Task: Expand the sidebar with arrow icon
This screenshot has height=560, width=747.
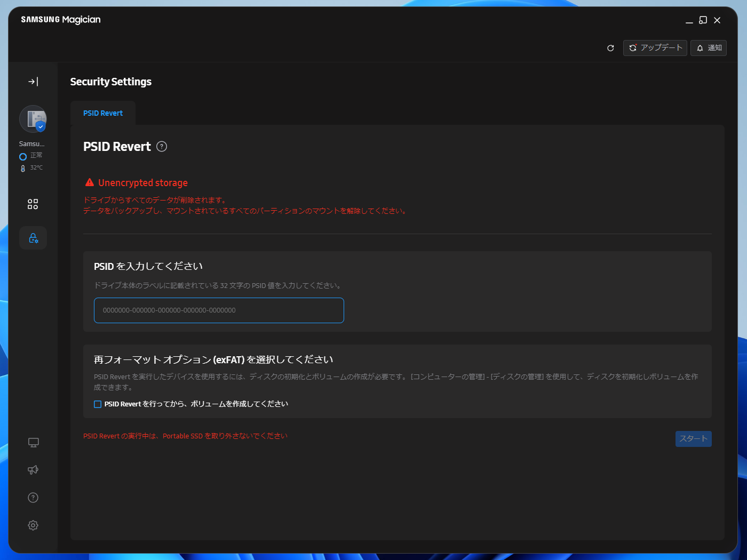Action: pos(33,82)
